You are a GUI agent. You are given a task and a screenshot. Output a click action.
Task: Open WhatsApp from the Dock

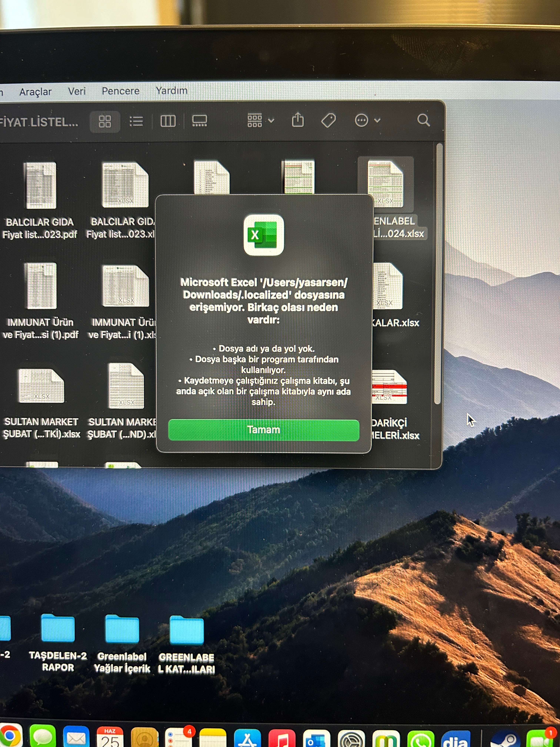pos(421,739)
